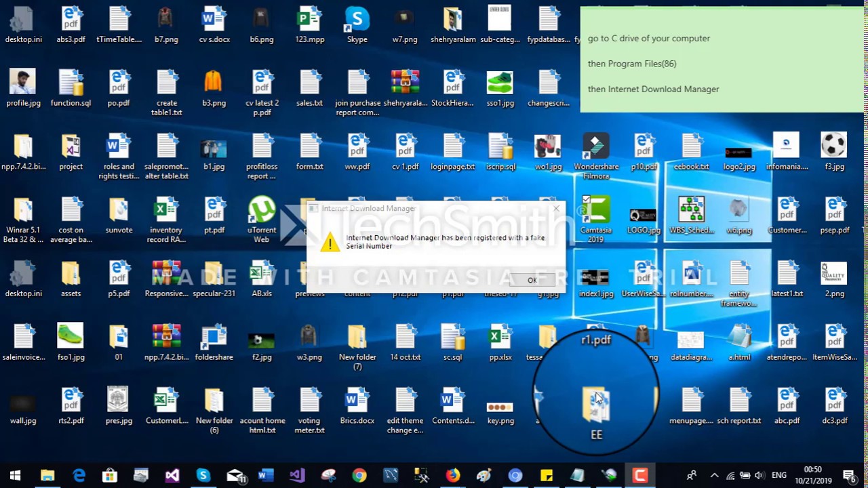Screen dimensions: 868x488
Task: Open Microsoft Store from the taskbar
Action: click(110, 476)
